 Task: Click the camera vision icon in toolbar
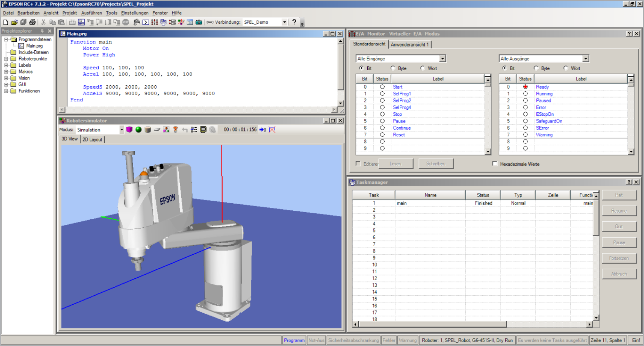click(199, 22)
